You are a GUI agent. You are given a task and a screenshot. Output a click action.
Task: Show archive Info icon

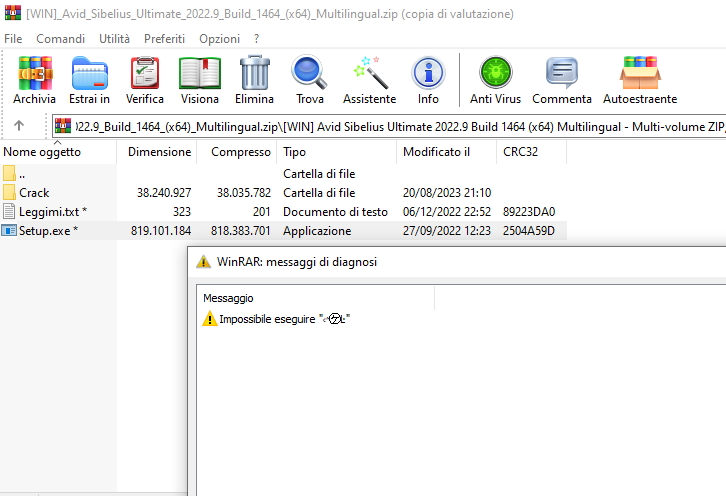[428, 73]
